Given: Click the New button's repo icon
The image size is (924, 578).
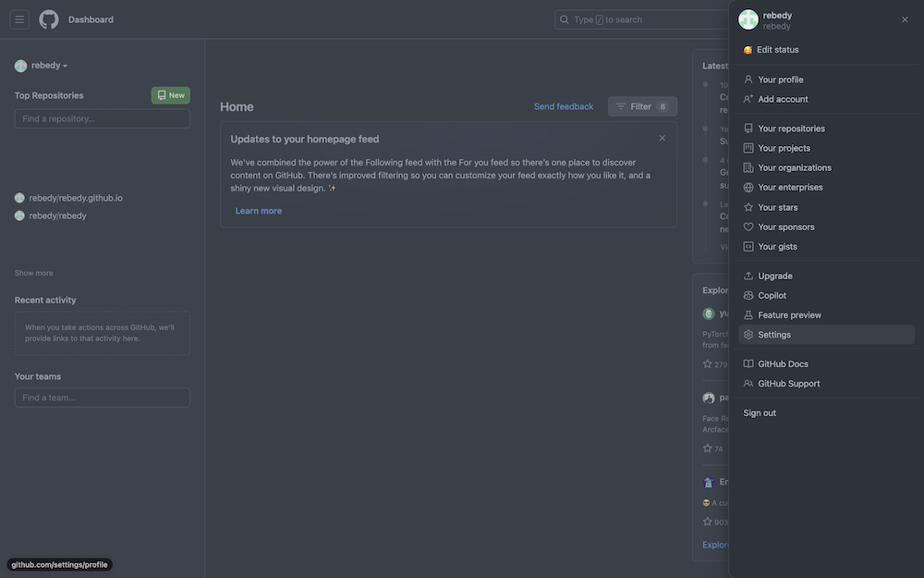Looking at the screenshot, I should click(162, 95).
